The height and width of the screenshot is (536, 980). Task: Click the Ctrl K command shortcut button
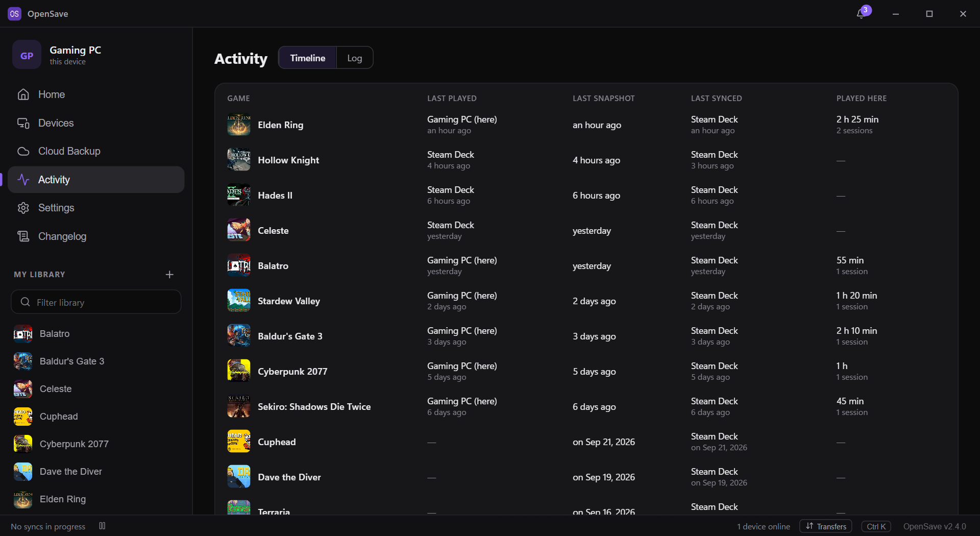[876, 526]
